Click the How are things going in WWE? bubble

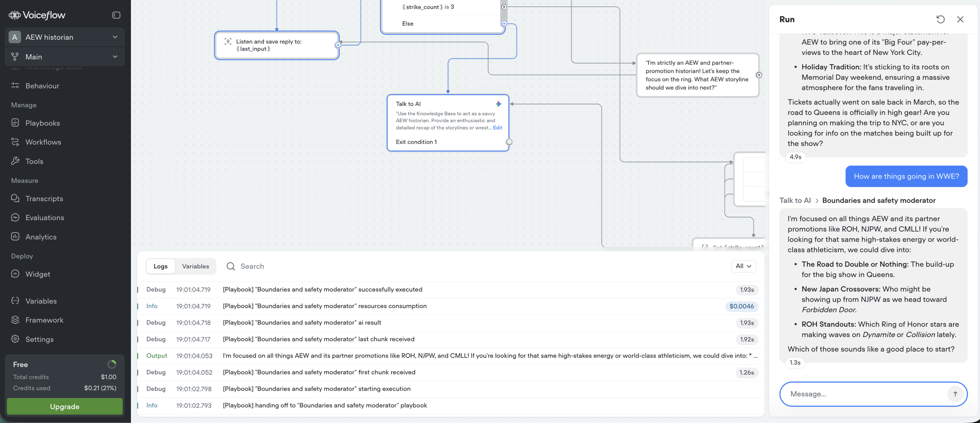click(x=906, y=176)
